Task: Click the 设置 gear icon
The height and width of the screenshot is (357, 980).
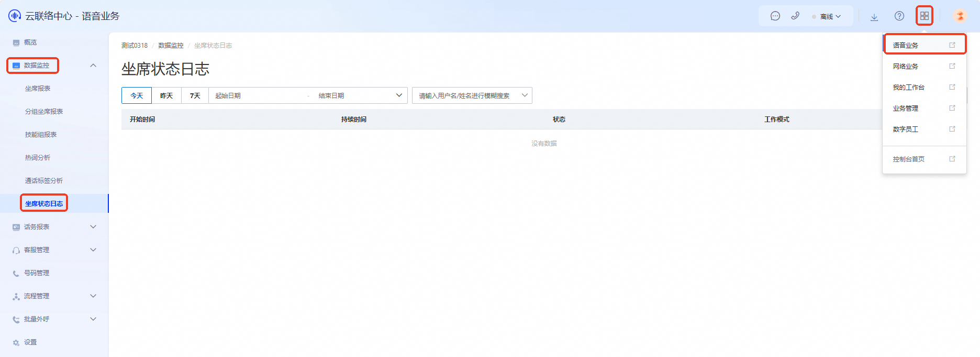Action: [16, 342]
